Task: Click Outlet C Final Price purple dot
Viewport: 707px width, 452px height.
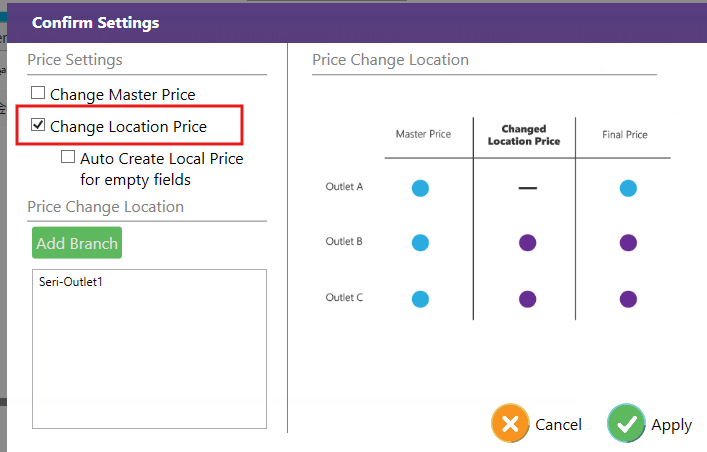Action: [x=628, y=298]
